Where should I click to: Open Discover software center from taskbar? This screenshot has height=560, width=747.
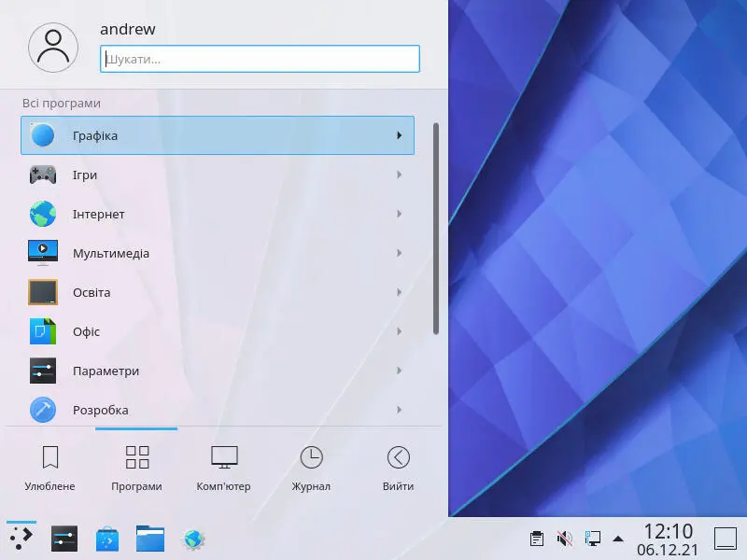[107, 539]
